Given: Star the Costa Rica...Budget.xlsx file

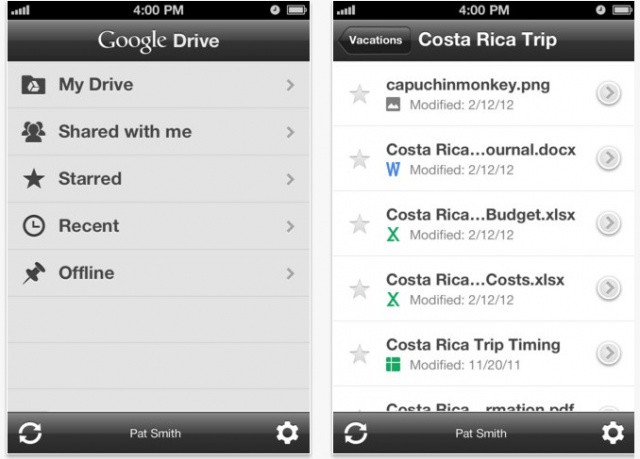Looking at the screenshot, I should [x=360, y=224].
